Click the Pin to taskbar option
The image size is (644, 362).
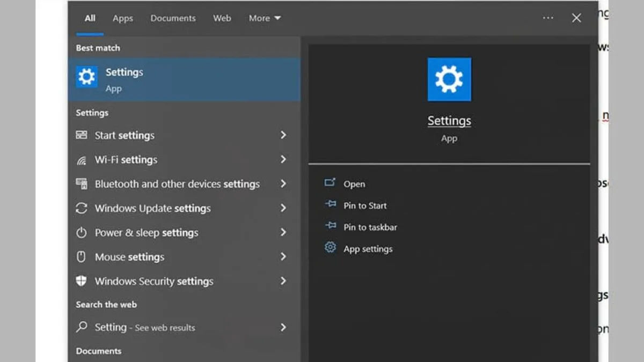click(370, 227)
